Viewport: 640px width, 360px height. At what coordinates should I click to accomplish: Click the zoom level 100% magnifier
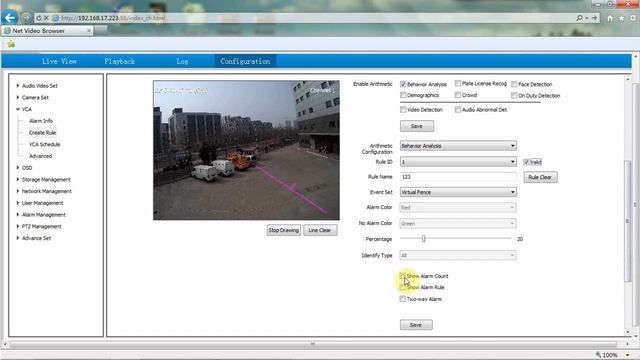[x=598, y=355]
